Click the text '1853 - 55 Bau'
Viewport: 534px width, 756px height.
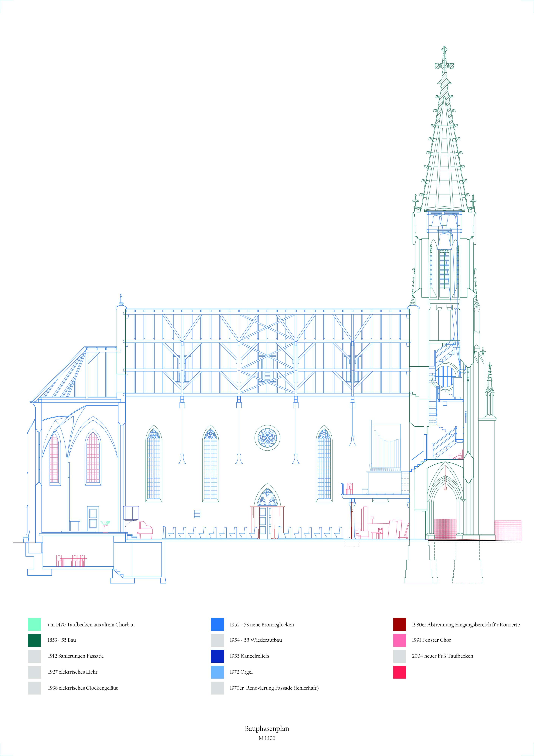coord(62,640)
